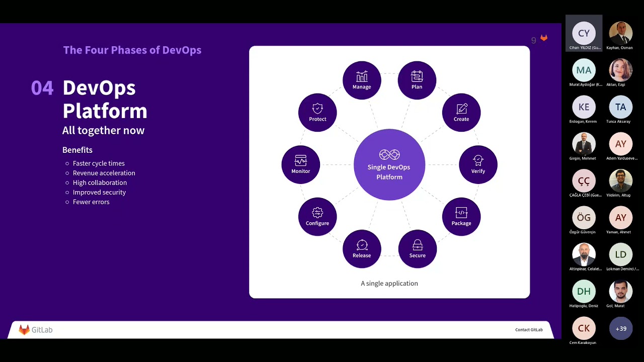Click the 'High collaboration' bullet

100,183
